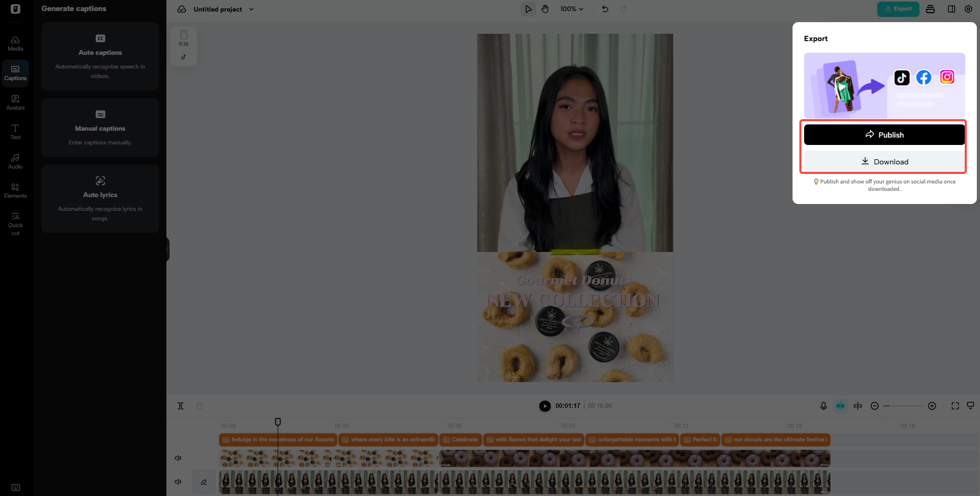Select caption clip 'our donuts are the ultimate'
980x496 pixels.
[x=776, y=440]
